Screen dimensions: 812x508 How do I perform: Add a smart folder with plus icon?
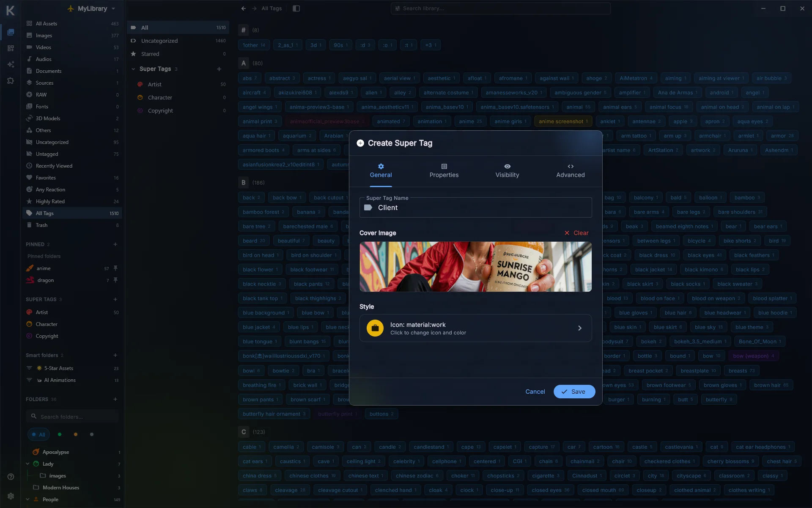click(115, 355)
